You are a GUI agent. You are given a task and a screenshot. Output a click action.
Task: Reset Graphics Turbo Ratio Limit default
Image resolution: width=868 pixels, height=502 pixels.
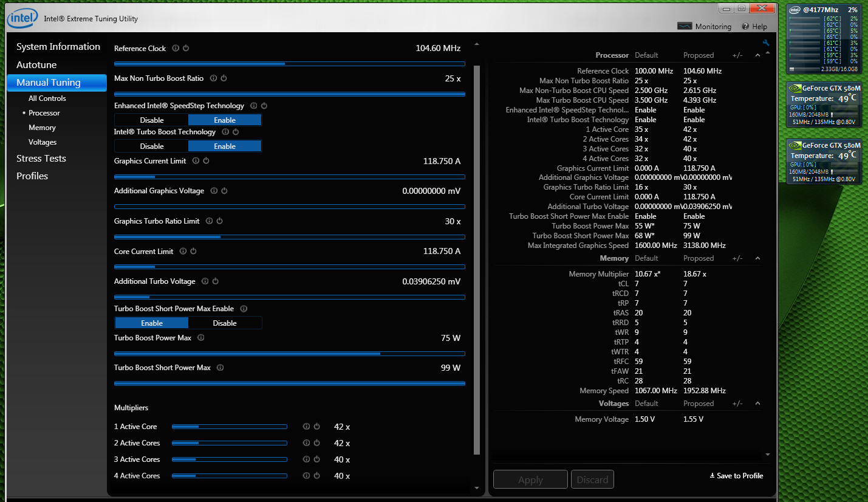[219, 221]
